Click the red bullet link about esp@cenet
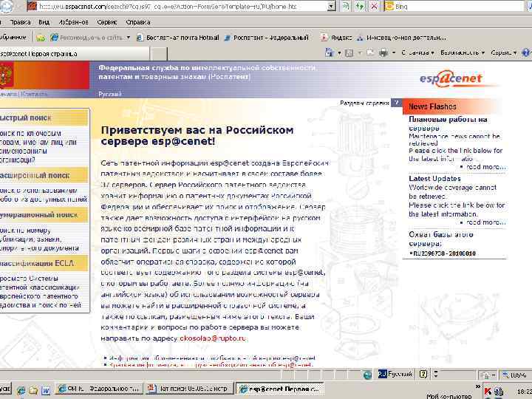This screenshot has height=399, width=532. [x=211, y=365]
